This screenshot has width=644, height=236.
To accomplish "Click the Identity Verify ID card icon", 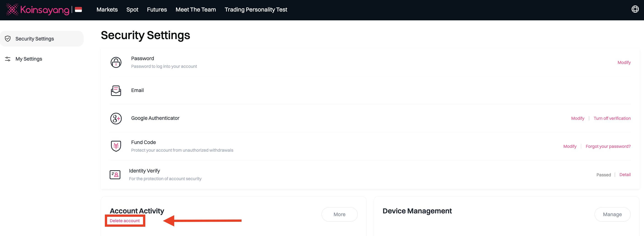I will [115, 175].
